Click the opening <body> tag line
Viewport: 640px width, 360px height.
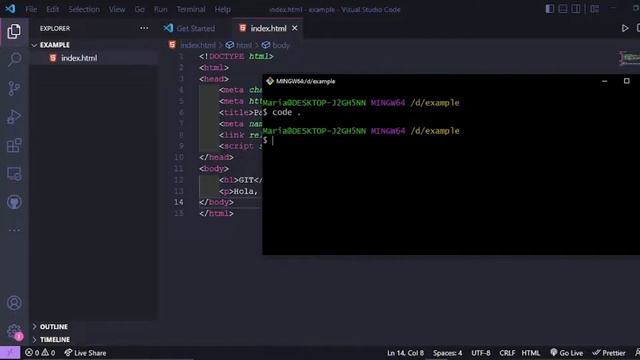click(x=214, y=169)
